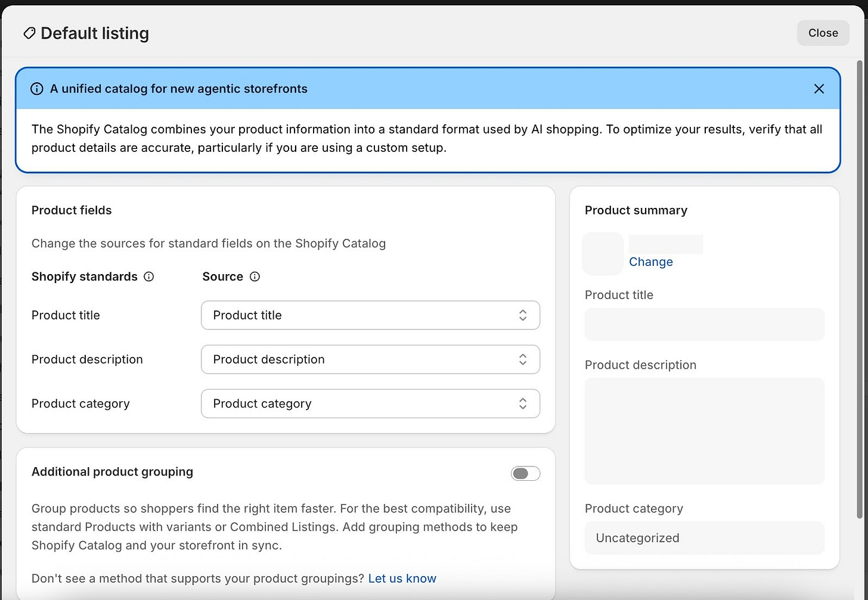
Task: Click the Product fields heading
Action: 72,210
